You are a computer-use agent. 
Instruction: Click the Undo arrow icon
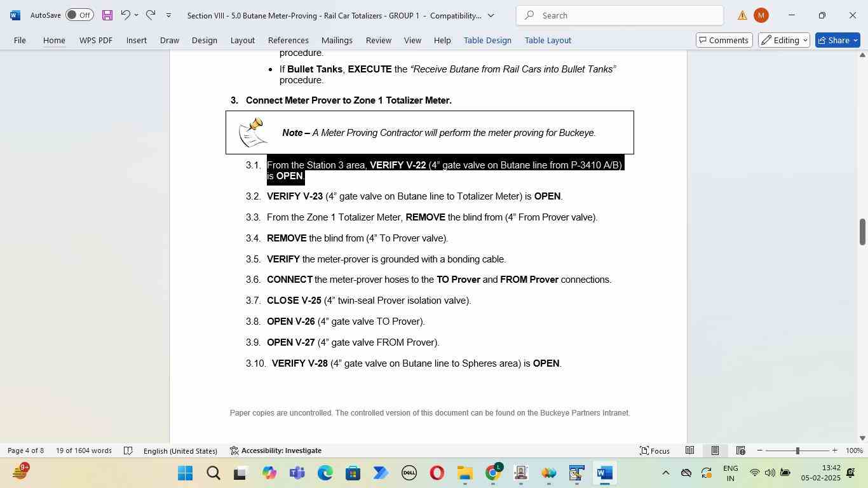tap(125, 15)
